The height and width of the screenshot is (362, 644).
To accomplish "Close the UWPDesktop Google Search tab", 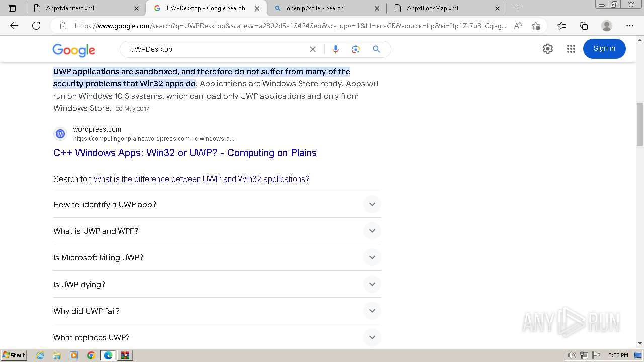I will pos(257,8).
